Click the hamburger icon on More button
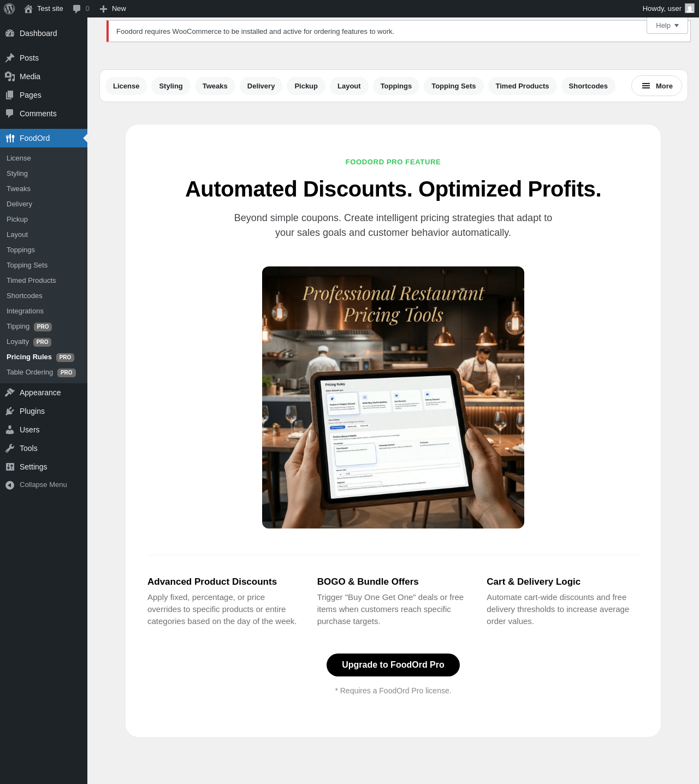 (x=646, y=86)
